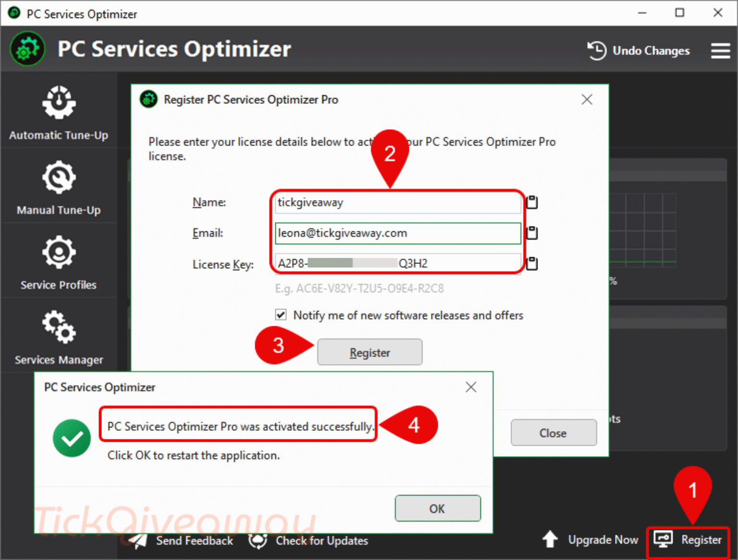Click the Register button in the dialog
Image resolution: width=738 pixels, height=560 pixels.
(x=369, y=352)
